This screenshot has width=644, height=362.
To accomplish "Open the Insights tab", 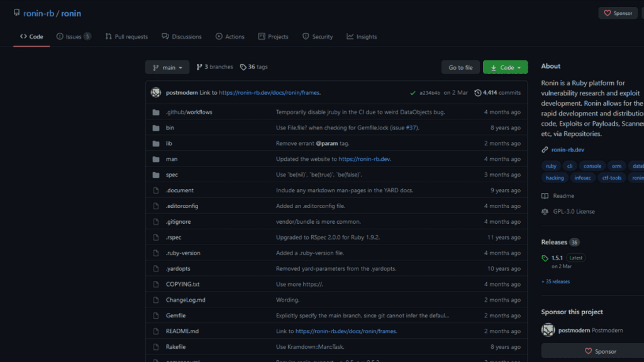I will [x=362, y=36].
